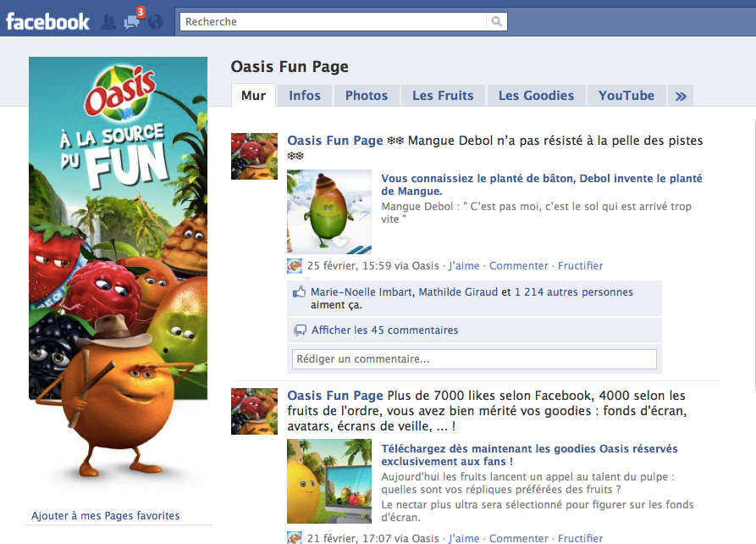Show the 1 214 autres personnes list
Image resolution: width=756 pixels, height=544 pixels.
tap(574, 292)
